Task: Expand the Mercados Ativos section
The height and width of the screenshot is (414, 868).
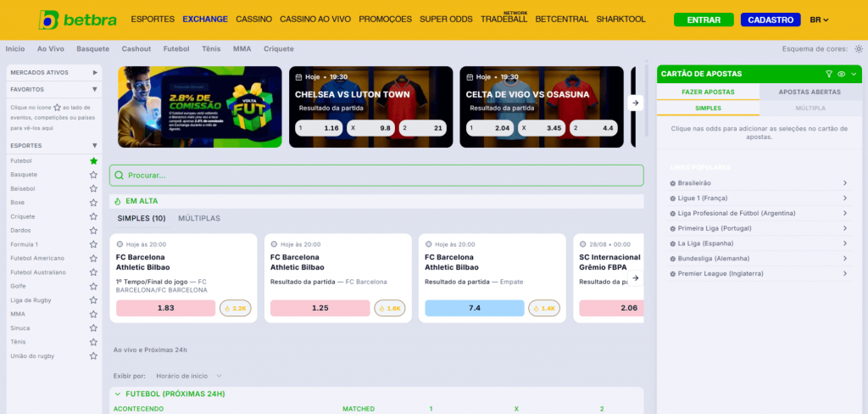Action: [x=53, y=72]
